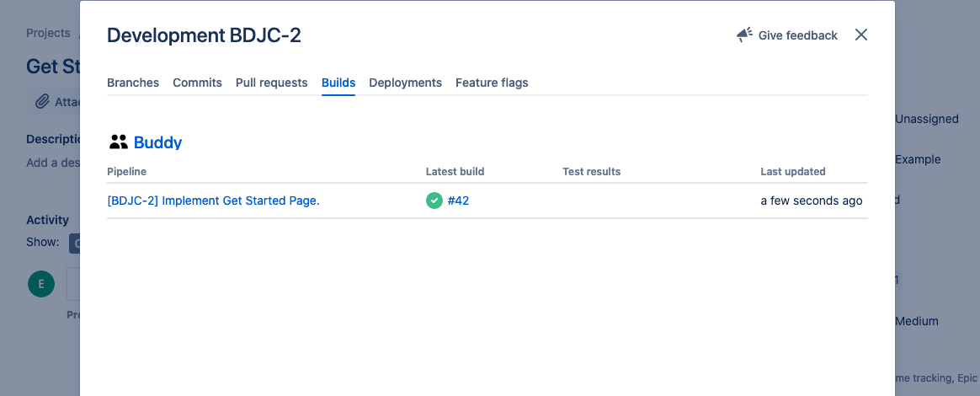Screen dimensions: 980x396
Task: Click the 'a few seconds ago' timestamp
Action: tap(812, 201)
